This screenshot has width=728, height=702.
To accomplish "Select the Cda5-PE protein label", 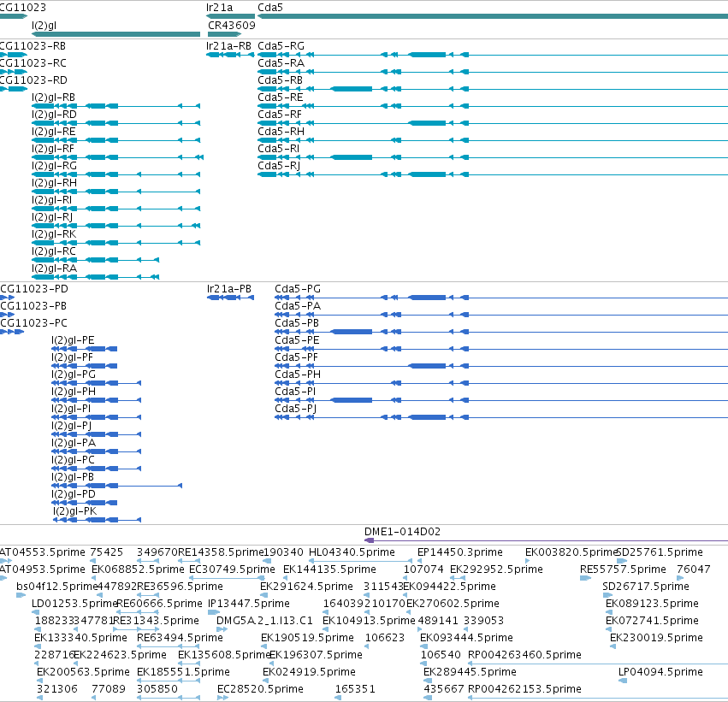I will 297,340.
